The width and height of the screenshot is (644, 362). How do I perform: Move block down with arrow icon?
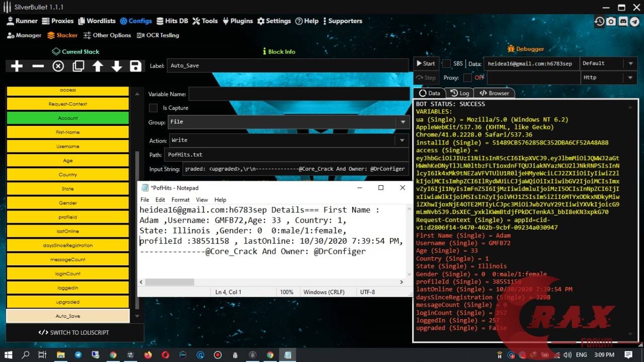pos(117,66)
